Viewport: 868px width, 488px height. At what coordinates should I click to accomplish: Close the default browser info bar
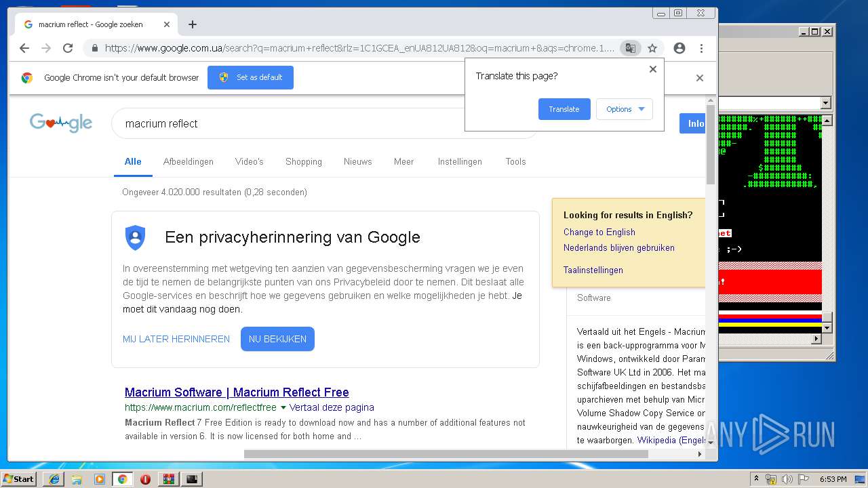pos(700,78)
